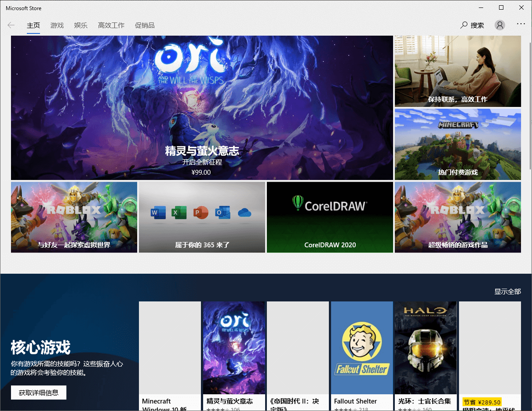Click the 开启全新征程 subtitle text

point(202,162)
